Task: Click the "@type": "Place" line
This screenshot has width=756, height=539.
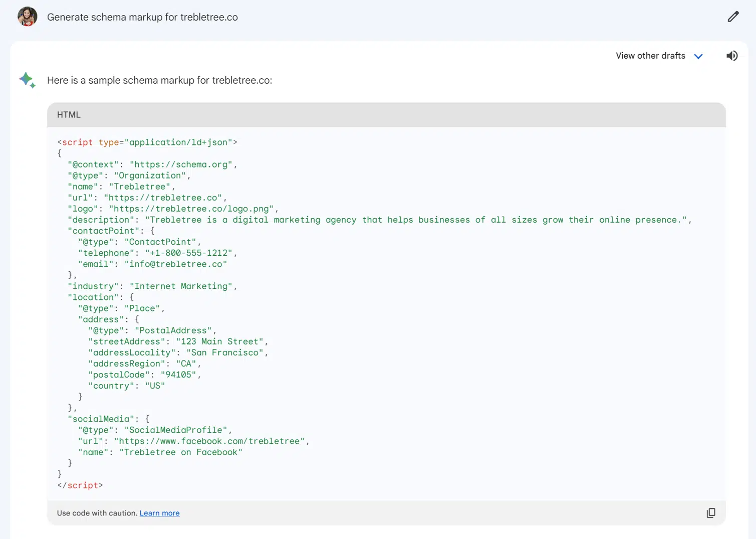Action: [x=121, y=308]
